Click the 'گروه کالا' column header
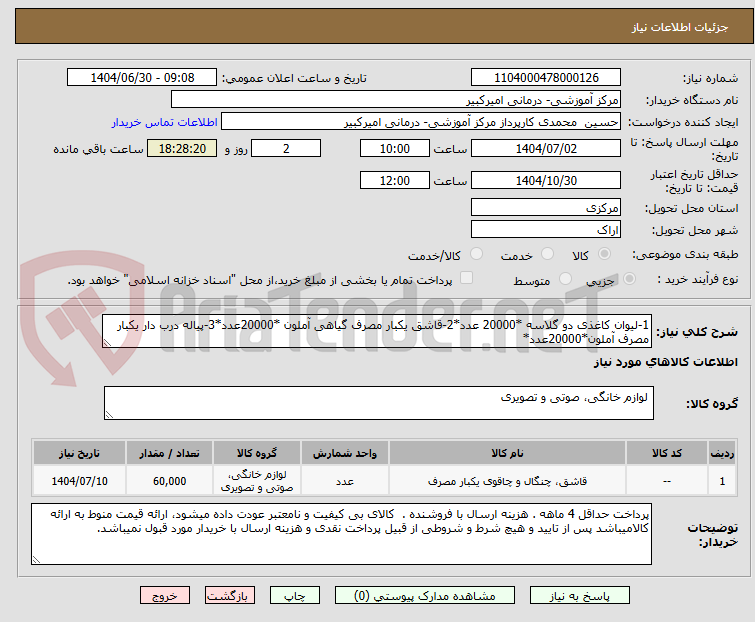755x622 pixels. 257,453
